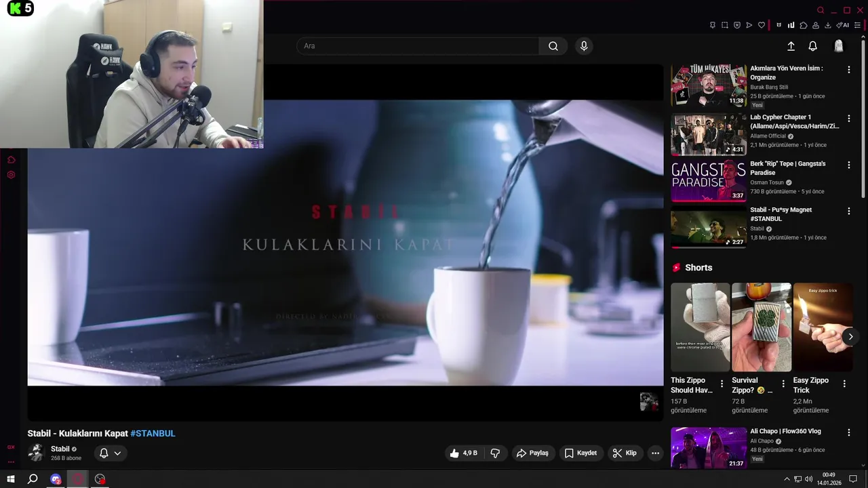
Task: Open Burak Barış Stili channel link
Action: (x=769, y=87)
